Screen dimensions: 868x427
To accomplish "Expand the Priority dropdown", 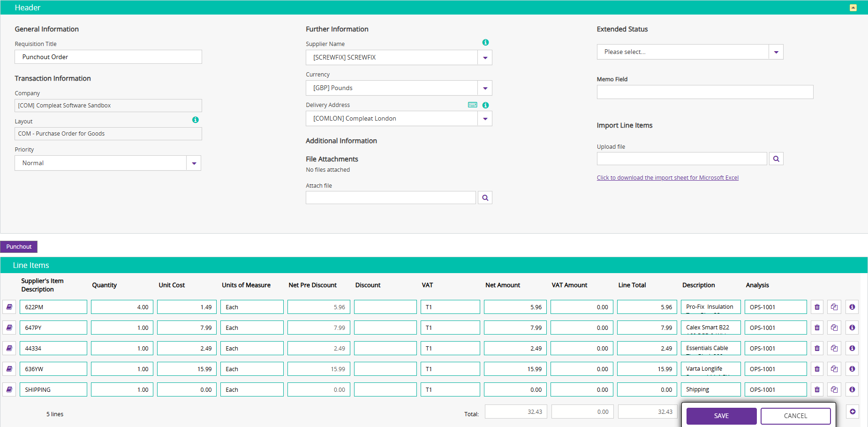I will (x=194, y=163).
